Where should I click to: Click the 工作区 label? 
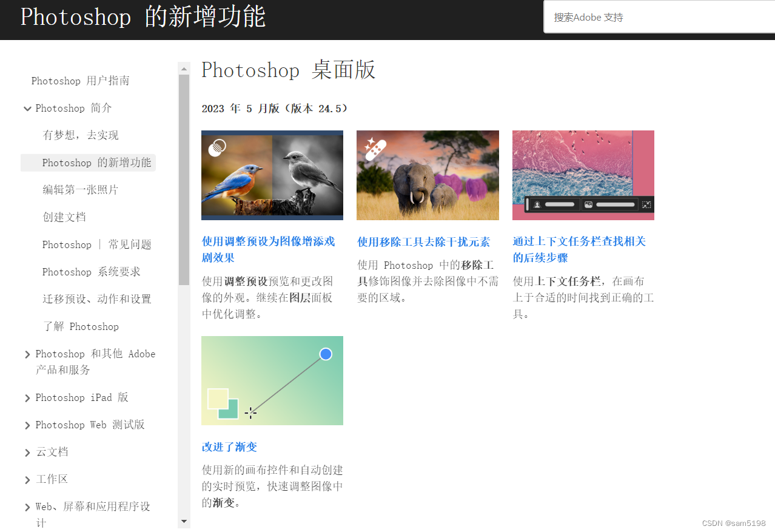pos(52,479)
